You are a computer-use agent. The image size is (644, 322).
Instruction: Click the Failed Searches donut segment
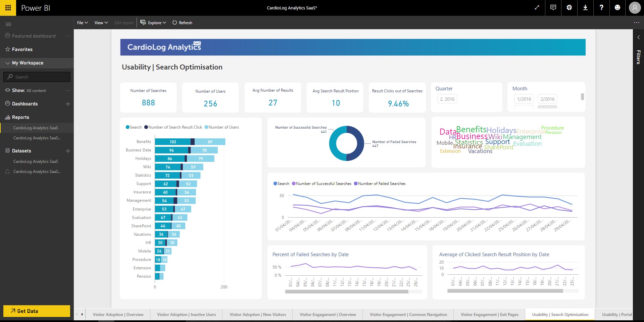[x=355, y=143]
